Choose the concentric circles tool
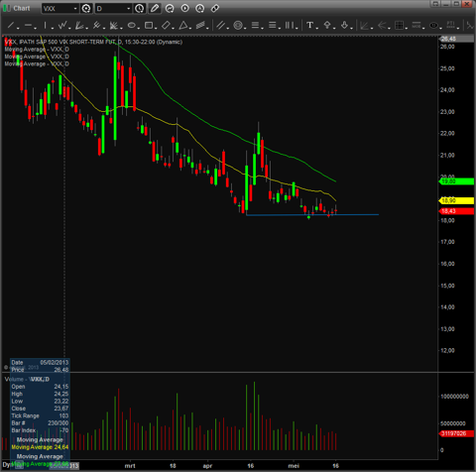 coord(238,25)
